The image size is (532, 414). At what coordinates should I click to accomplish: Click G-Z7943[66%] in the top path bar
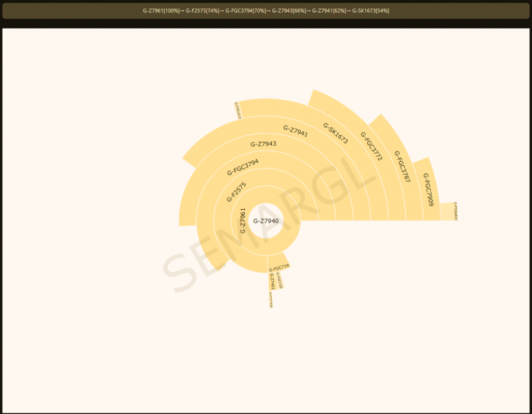(x=292, y=11)
